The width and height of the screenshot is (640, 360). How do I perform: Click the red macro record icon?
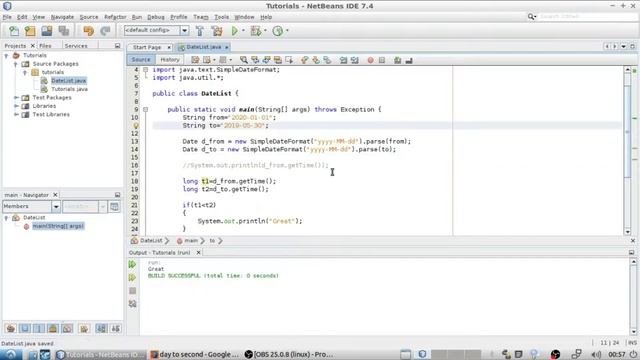pyautogui.click(x=370, y=60)
